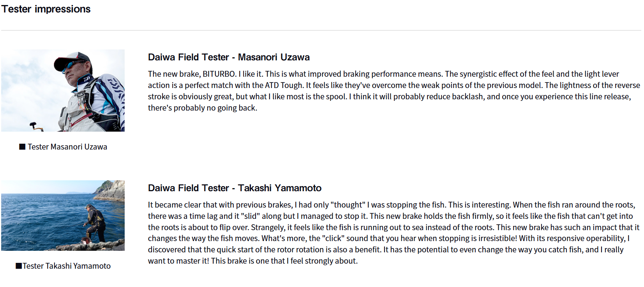The height and width of the screenshot is (287, 644).
Task: Click the "Tester Masanori Uzawa" caption text
Action: (67, 147)
